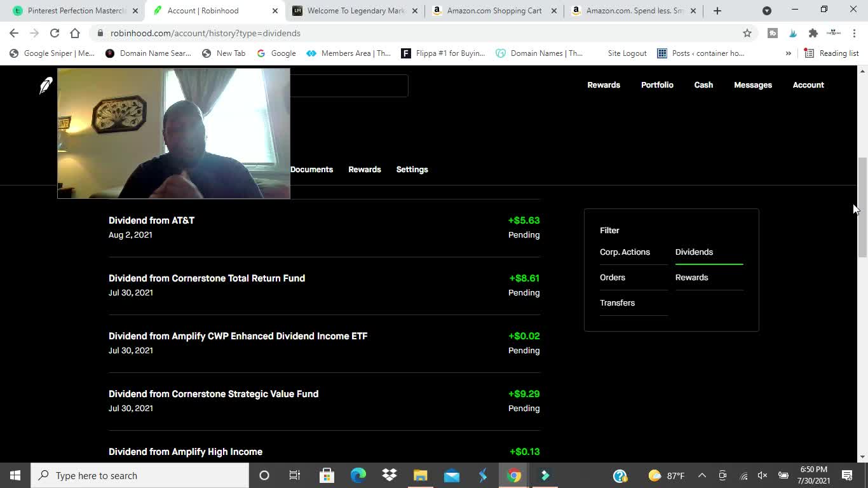Launch Microsoft Edge from taskbar
The width and height of the screenshot is (868, 488).
(358, 475)
